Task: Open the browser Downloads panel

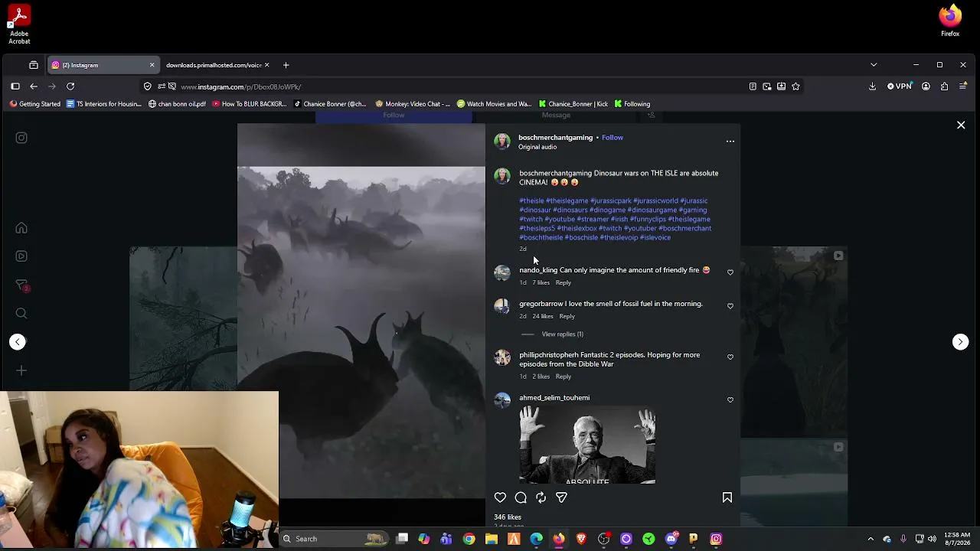Action: pyautogui.click(x=872, y=86)
